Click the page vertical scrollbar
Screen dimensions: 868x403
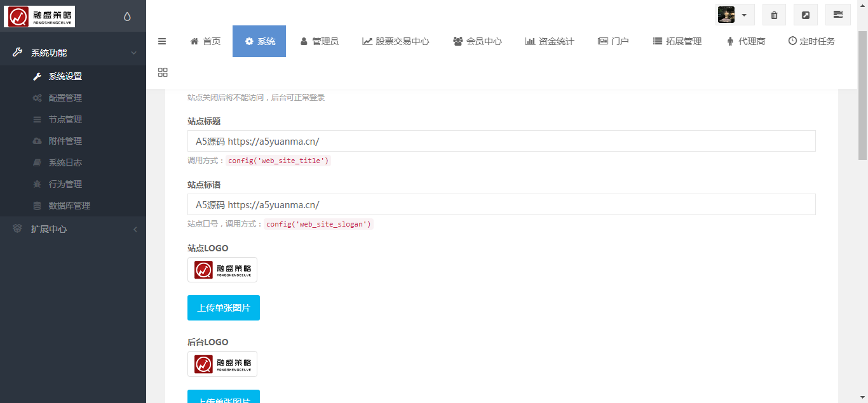click(x=862, y=95)
